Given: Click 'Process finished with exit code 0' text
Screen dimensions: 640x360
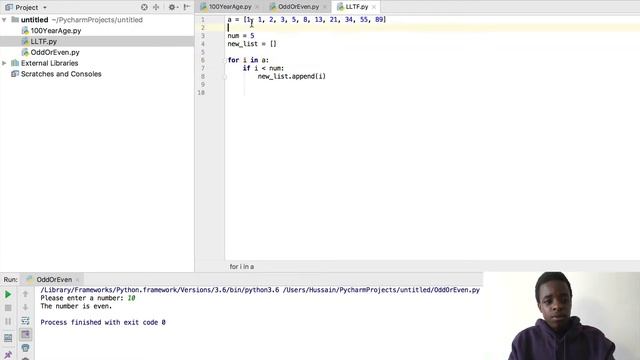Looking at the screenshot, I should pyautogui.click(x=103, y=322).
